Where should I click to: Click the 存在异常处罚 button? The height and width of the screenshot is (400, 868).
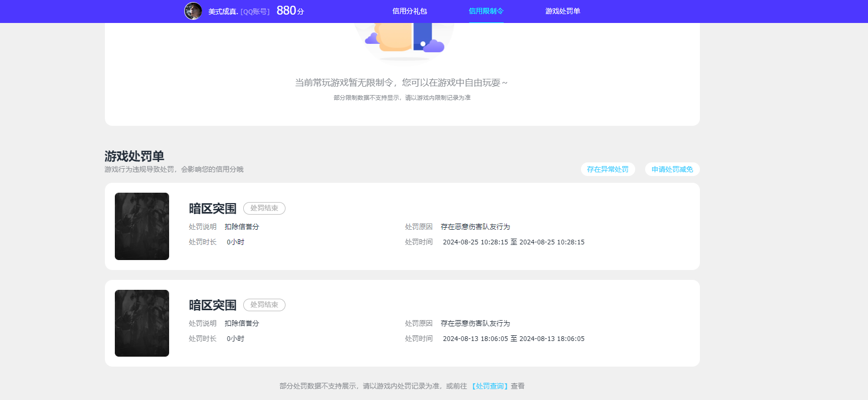click(x=608, y=169)
